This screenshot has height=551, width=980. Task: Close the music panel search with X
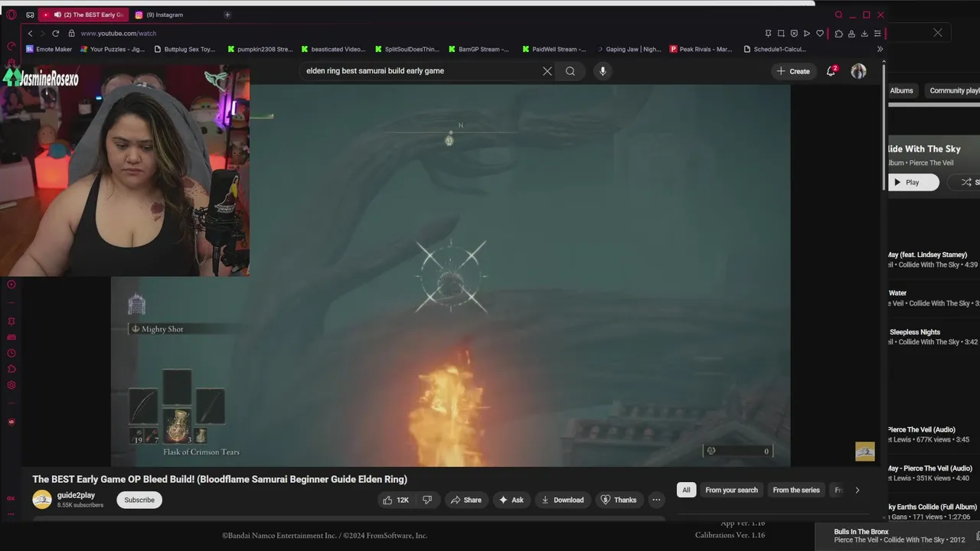tap(938, 33)
